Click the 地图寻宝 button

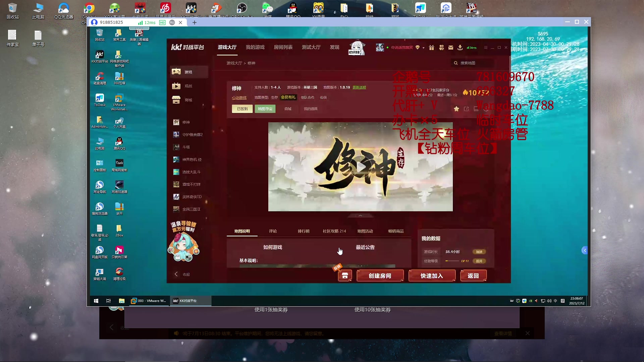coord(265,109)
